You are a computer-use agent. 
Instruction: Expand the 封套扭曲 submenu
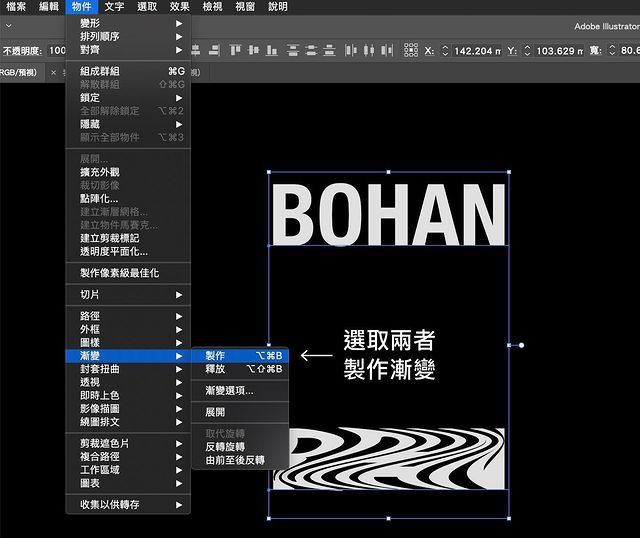coord(128,369)
